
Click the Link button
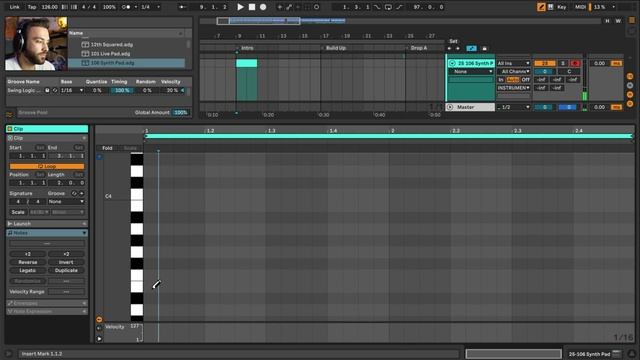click(x=15, y=7)
